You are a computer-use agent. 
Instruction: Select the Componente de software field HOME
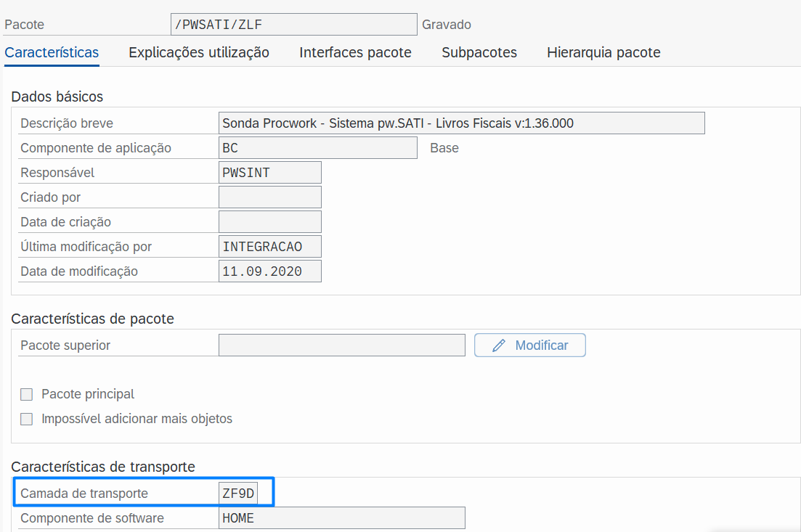coord(341,518)
